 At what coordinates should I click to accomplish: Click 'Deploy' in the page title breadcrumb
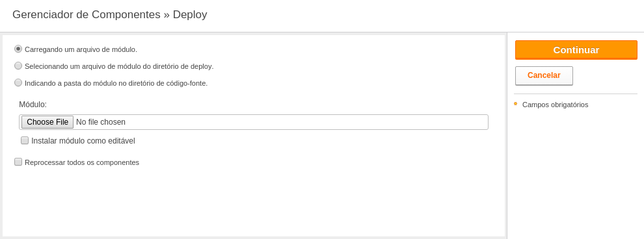(x=190, y=14)
